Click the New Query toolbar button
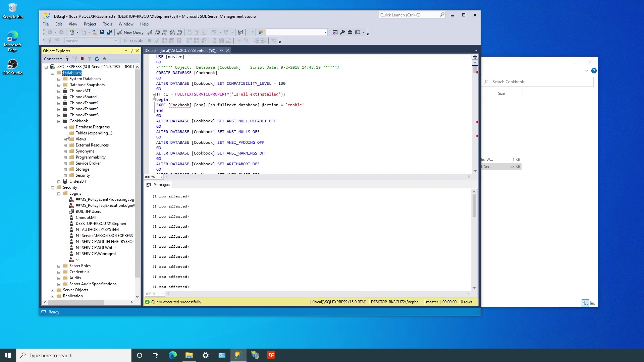Screen dimensions: 644x362 [130, 32]
